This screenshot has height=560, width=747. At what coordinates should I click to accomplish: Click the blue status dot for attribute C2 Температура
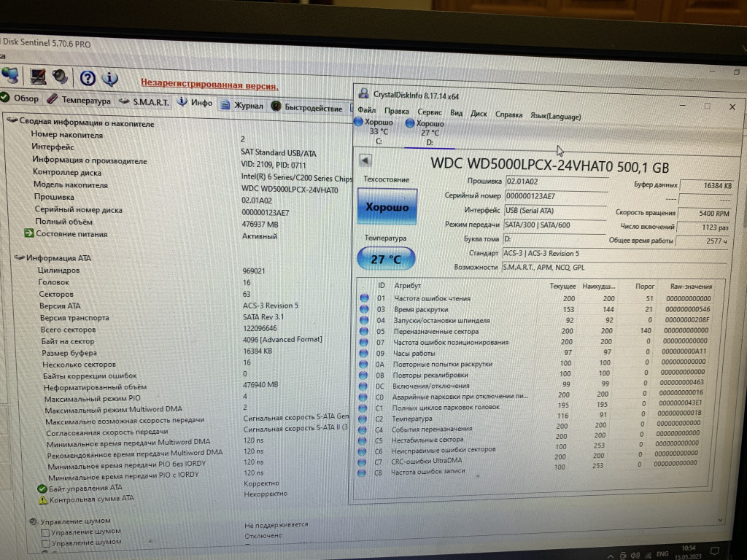[363, 419]
